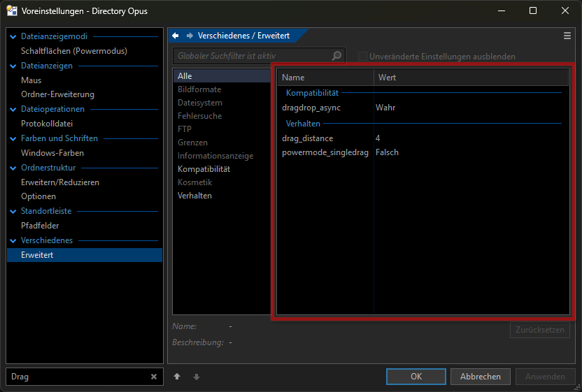Screen dimensions: 582x392
Task: Collapse the Dateianzeigen section
Action: (13, 66)
